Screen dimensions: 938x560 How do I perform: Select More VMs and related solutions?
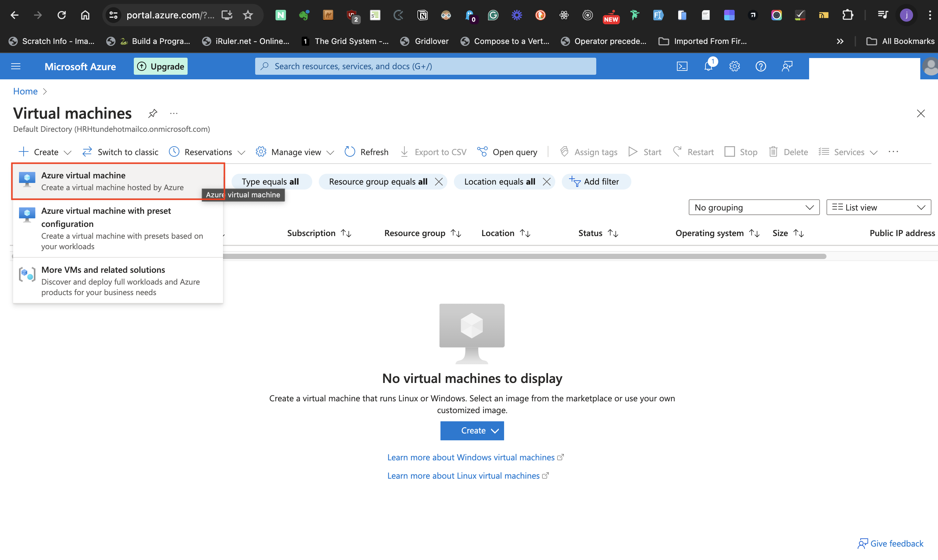(x=103, y=270)
